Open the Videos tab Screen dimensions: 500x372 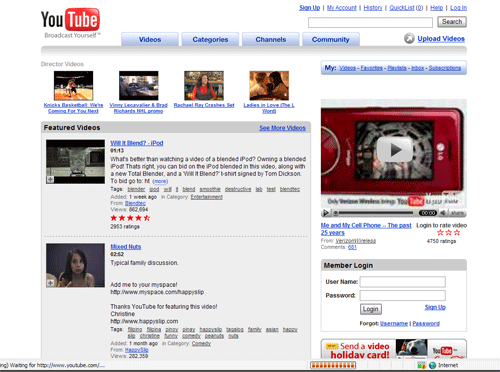pyautogui.click(x=150, y=39)
